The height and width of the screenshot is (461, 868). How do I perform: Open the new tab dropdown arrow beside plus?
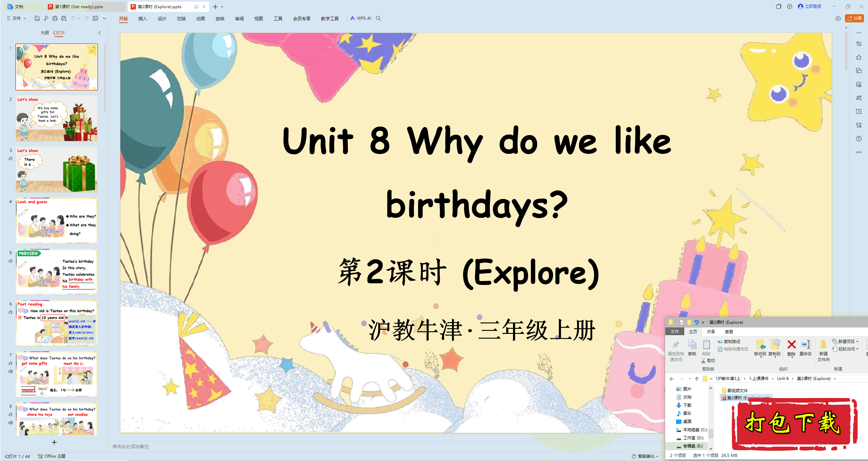(x=222, y=7)
